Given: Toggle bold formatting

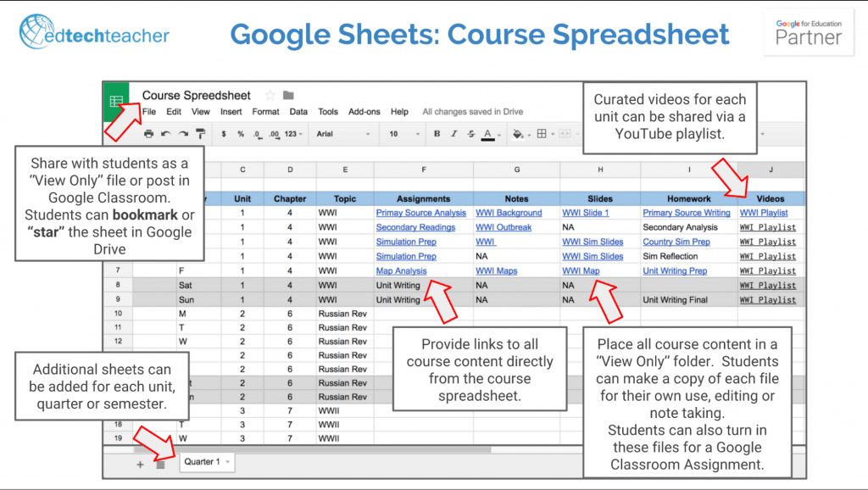Looking at the screenshot, I should (437, 134).
